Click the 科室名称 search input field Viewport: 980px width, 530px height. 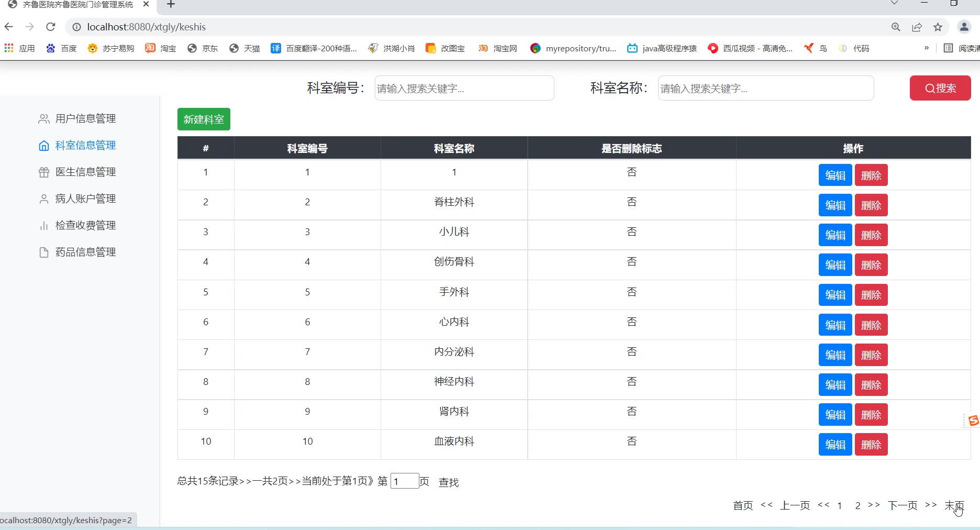coord(766,88)
